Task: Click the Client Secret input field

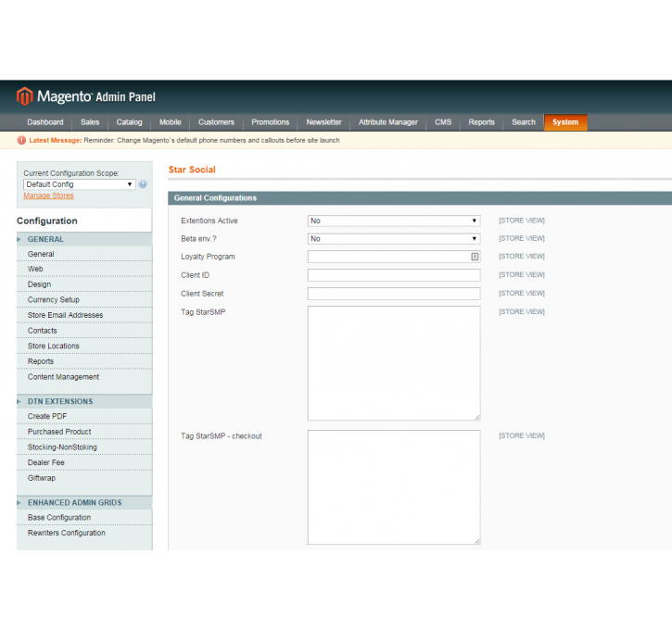Action: [393, 294]
